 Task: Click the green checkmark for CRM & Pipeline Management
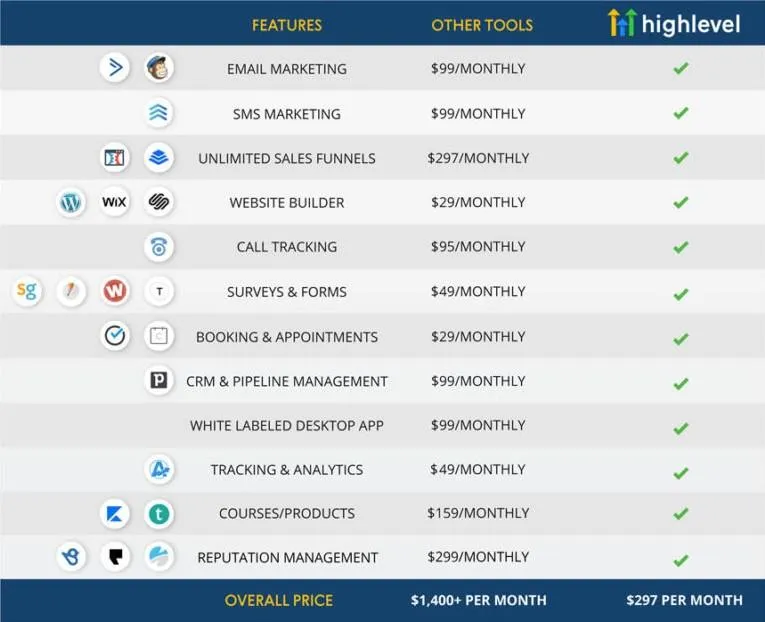point(681,383)
